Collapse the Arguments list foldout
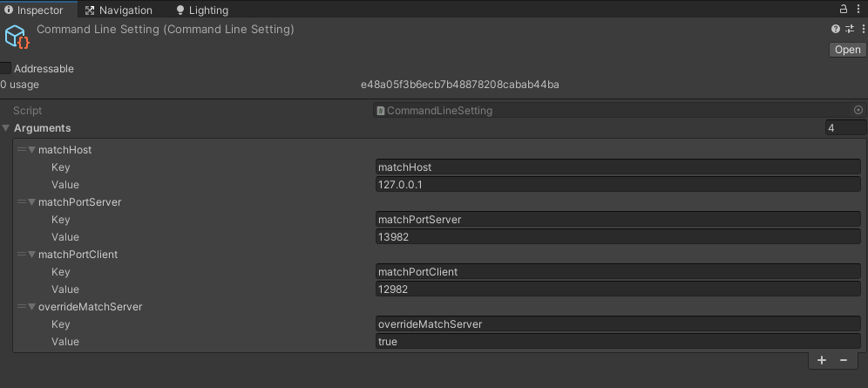 (x=5, y=128)
